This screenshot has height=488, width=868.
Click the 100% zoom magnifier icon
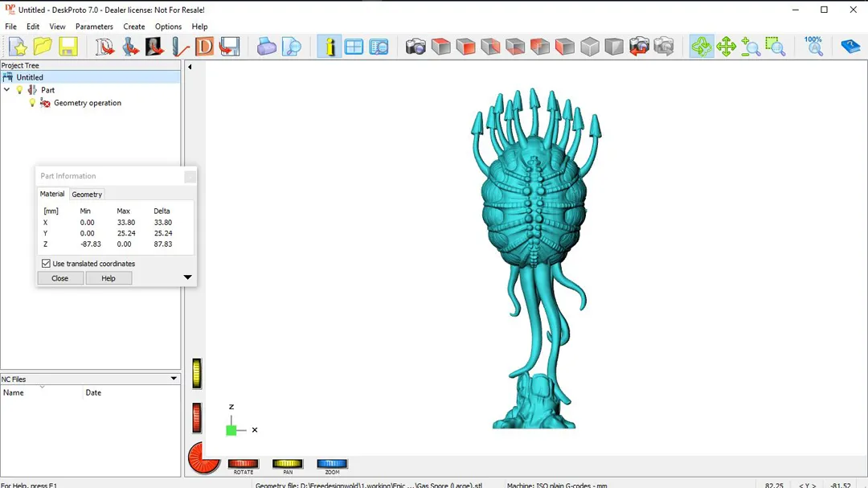pos(813,47)
